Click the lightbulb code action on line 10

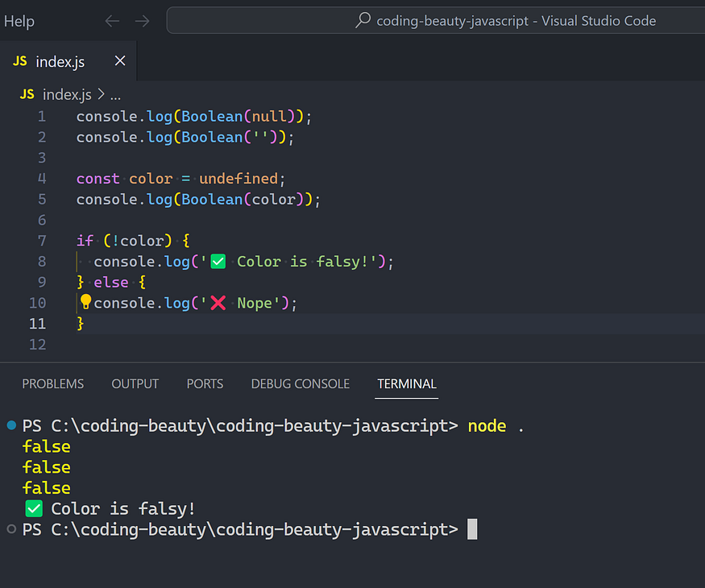click(x=85, y=301)
